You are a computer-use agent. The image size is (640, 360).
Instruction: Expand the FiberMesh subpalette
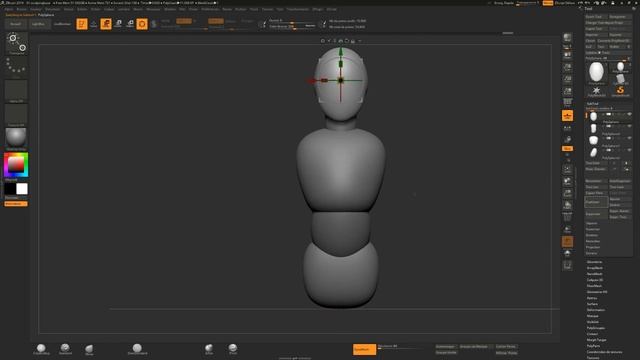[x=594, y=286]
